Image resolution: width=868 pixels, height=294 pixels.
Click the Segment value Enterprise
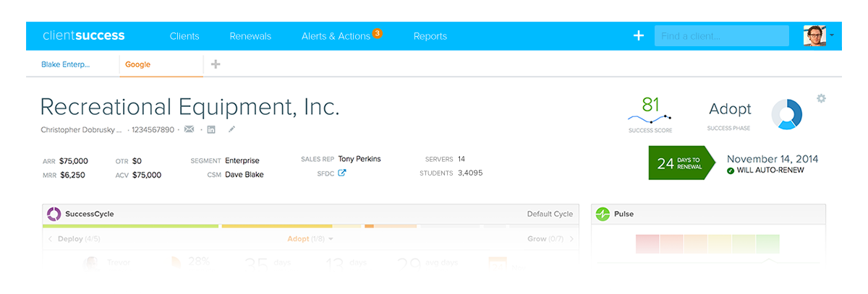(242, 160)
